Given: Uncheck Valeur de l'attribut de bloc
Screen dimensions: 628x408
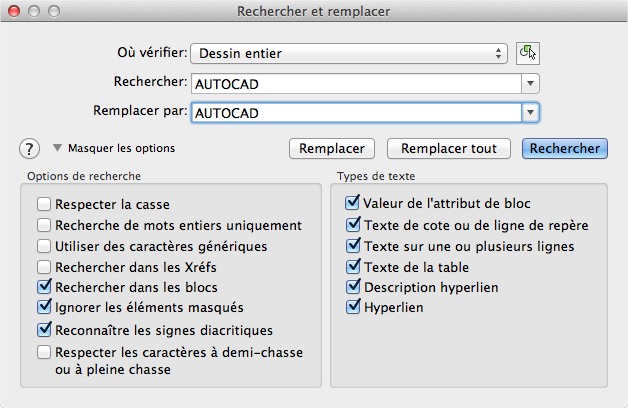Looking at the screenshot, I should coord(352,204).
